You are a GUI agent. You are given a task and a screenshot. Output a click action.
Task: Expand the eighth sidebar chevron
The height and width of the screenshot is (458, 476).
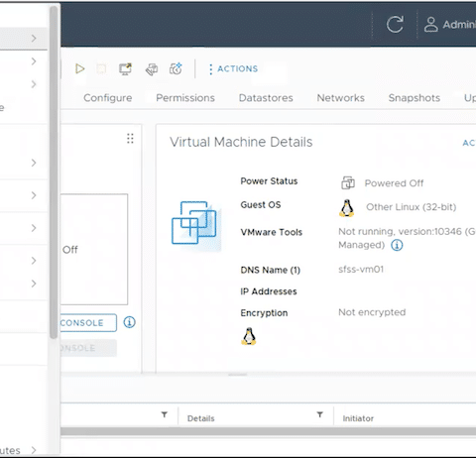click(x=34, y=284)
